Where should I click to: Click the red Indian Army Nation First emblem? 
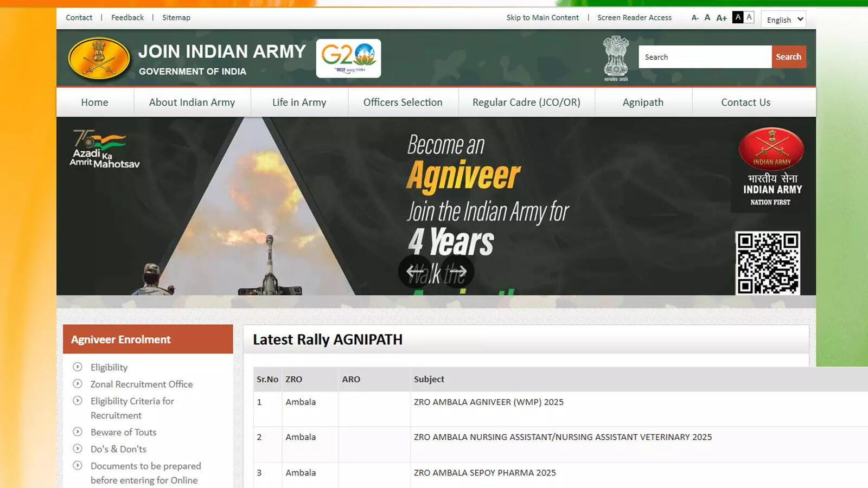[771, 168]
